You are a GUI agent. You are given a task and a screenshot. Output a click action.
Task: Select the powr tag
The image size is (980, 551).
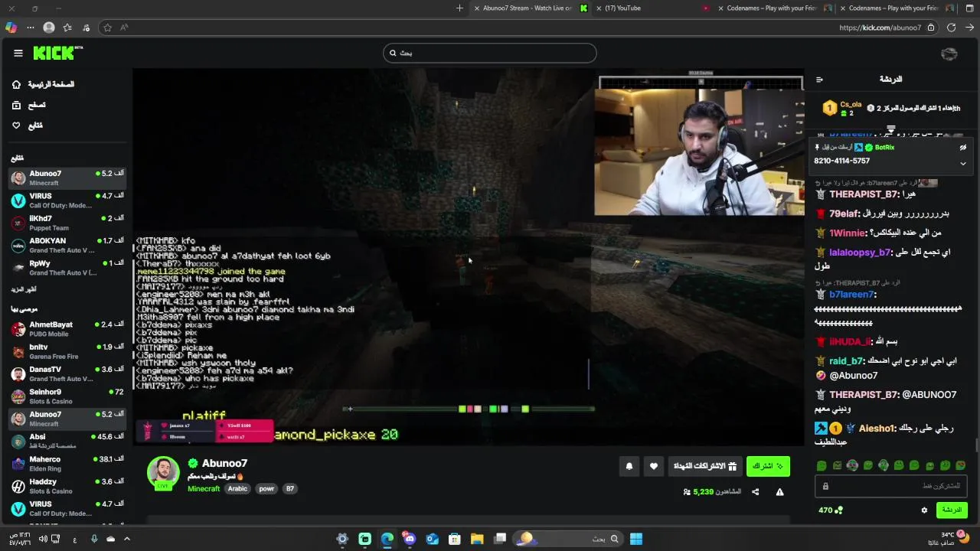(266, 488)
